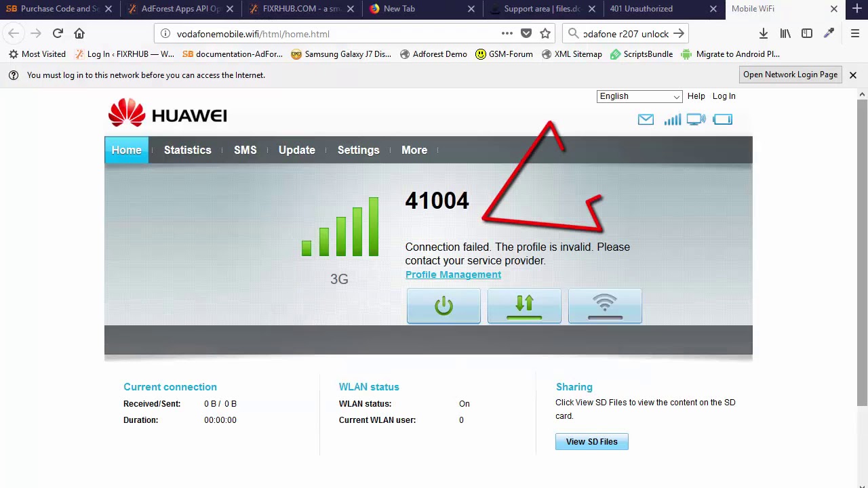Open the page actions three-dot menu
This screenshot has width=868, height=488.
coord(507,34)
